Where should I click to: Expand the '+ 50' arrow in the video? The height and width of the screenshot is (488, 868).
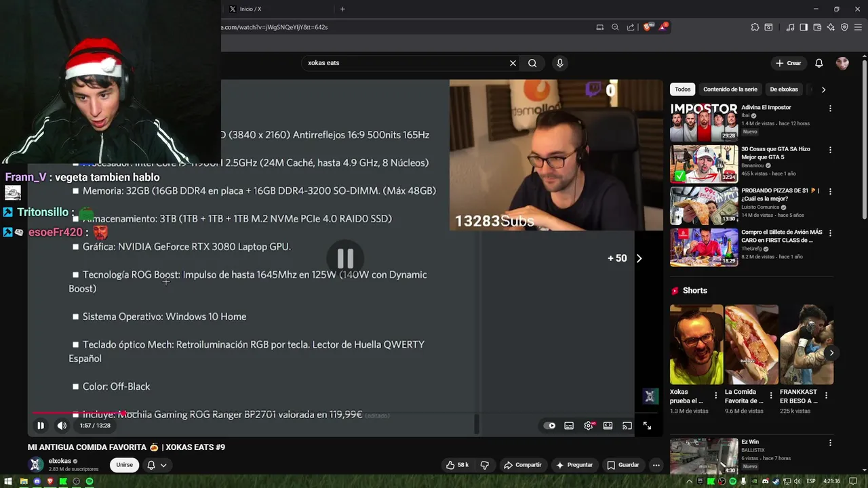pos(639,258)
